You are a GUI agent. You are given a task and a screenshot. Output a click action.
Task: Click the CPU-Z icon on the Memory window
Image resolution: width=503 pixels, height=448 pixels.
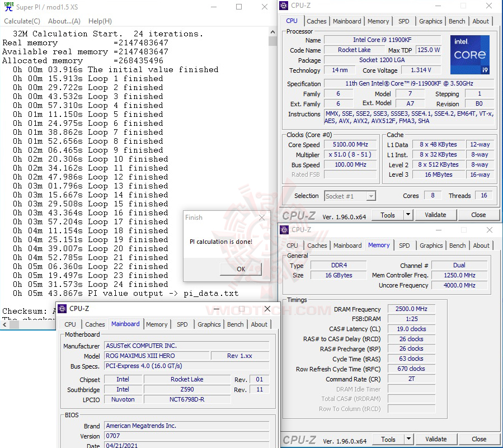point(284,230)
